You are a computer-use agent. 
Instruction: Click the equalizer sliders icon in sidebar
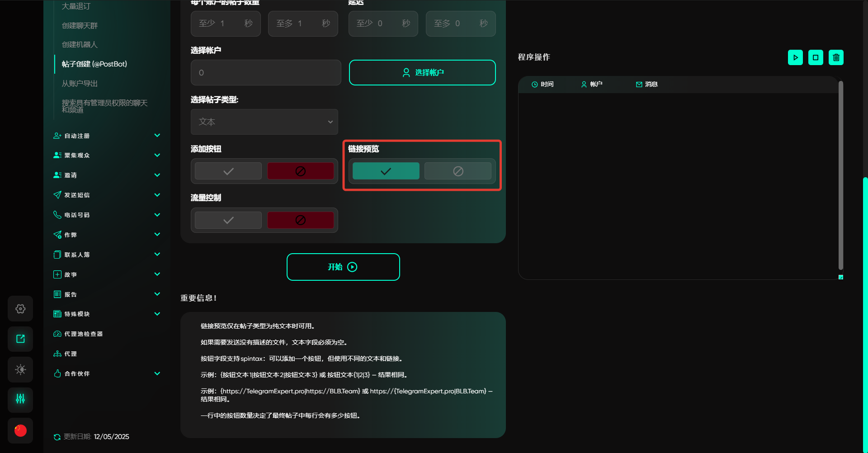(20, 399)
